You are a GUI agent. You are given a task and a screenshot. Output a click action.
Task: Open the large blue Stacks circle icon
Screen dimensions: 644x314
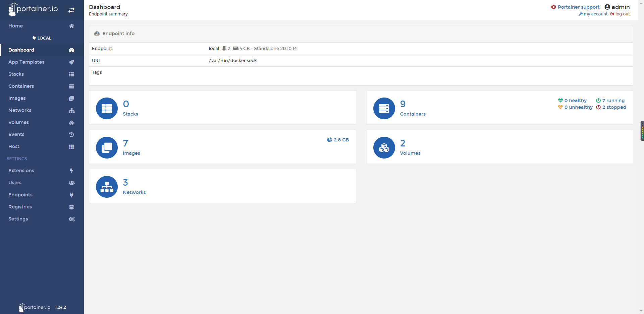107,108
